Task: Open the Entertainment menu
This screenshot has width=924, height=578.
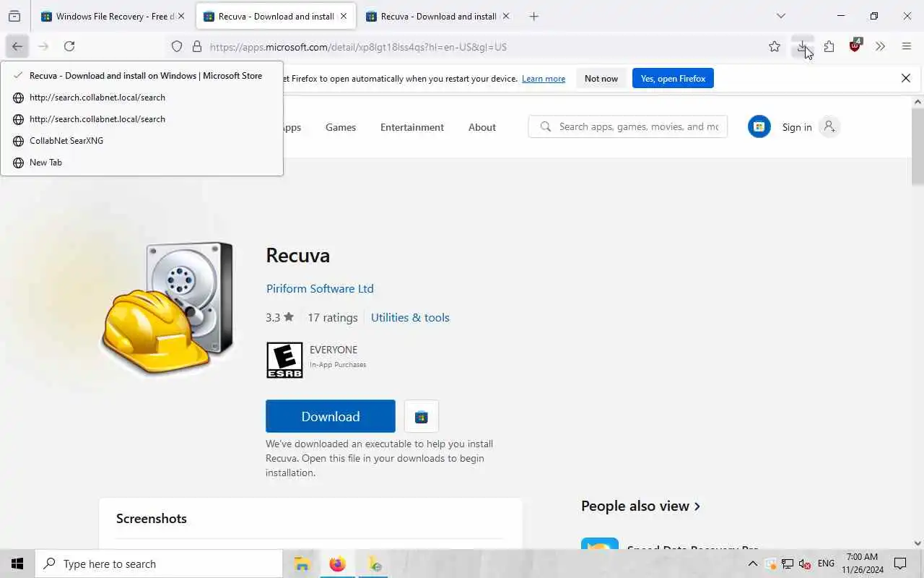Action: click(x=412, y=127)
